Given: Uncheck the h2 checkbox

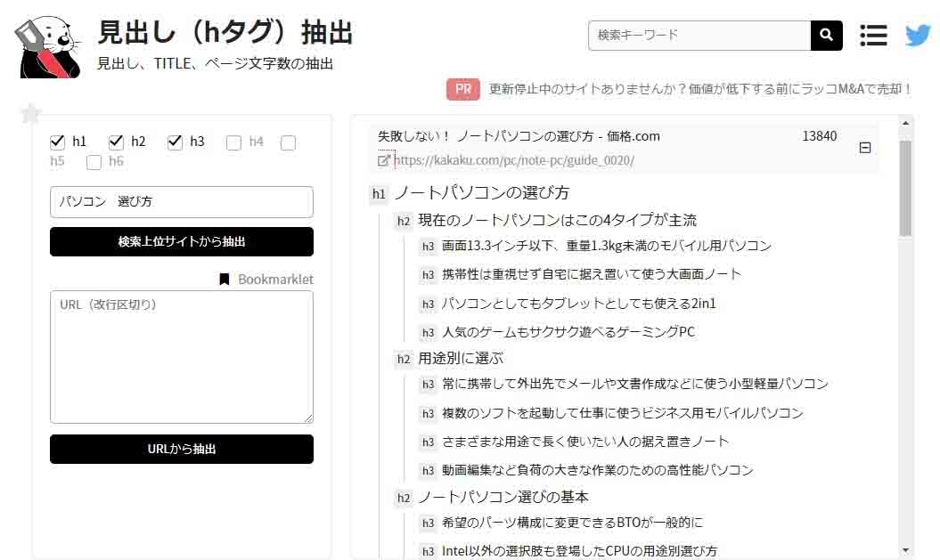Looking at the screenshot, I should pos(117,142).
